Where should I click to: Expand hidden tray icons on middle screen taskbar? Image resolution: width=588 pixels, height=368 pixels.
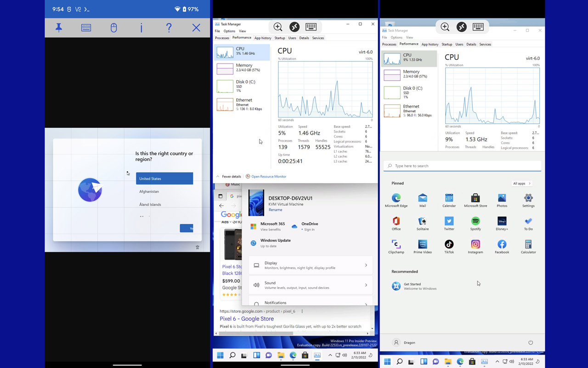point(330,355)
